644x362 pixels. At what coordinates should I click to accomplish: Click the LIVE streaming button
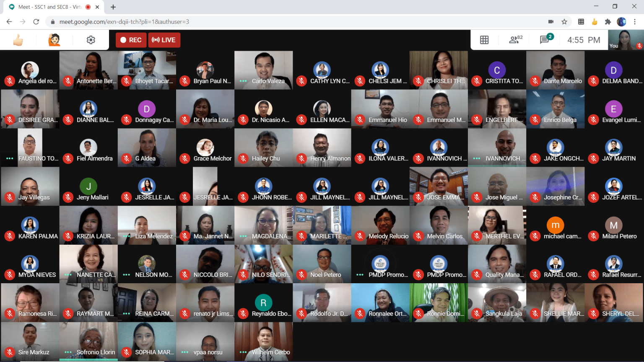click(164, 39)
